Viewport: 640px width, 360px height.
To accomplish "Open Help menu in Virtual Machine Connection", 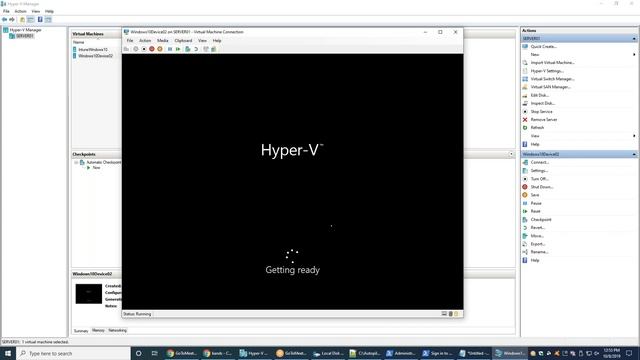I will tap(217, 41).
